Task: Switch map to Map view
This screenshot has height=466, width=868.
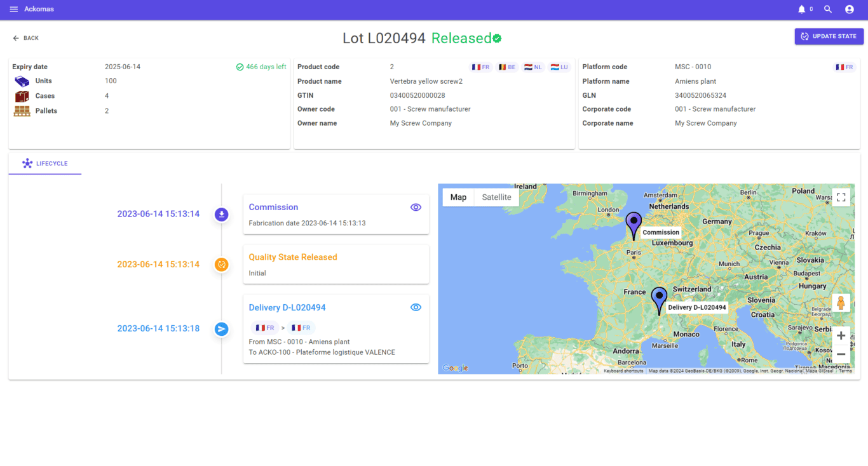Action: pos(458,197)
